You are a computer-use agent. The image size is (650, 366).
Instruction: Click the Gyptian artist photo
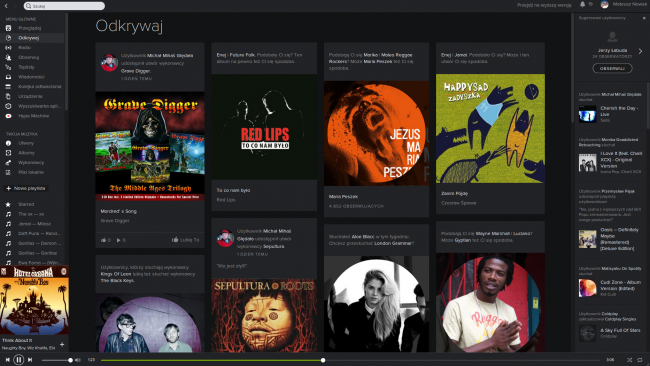point(490,303)
